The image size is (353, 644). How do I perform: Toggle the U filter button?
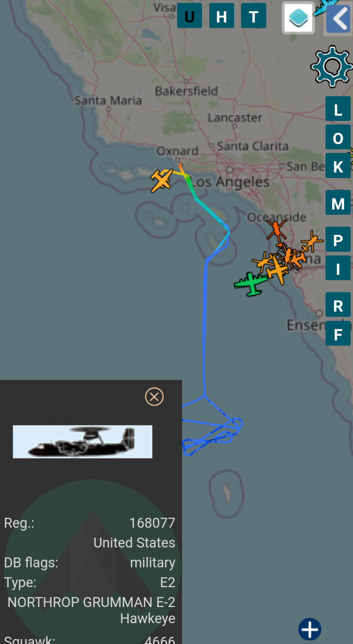pos(189,16)
